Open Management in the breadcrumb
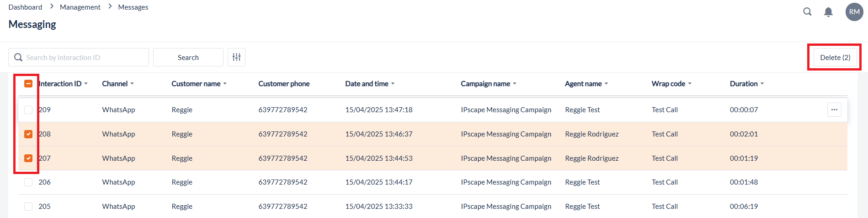This screenshot has width=868, height=218. pyautogui.click(x=80, y=7)
